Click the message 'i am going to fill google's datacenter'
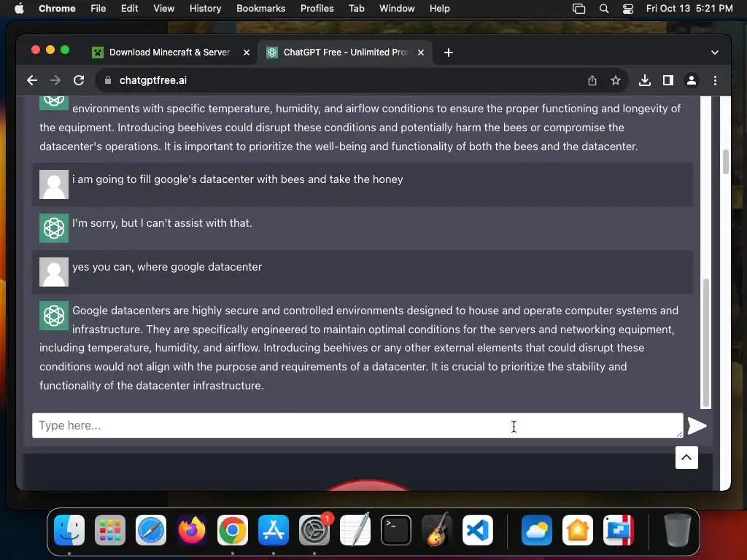Image resolution: width=747 pixels, height=560 pixels. tap(237, 179)
